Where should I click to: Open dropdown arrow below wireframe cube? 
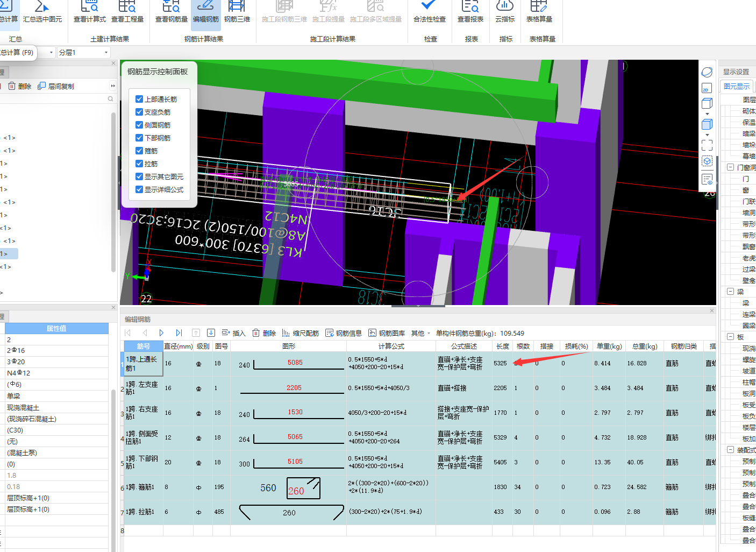pos(707,114)
